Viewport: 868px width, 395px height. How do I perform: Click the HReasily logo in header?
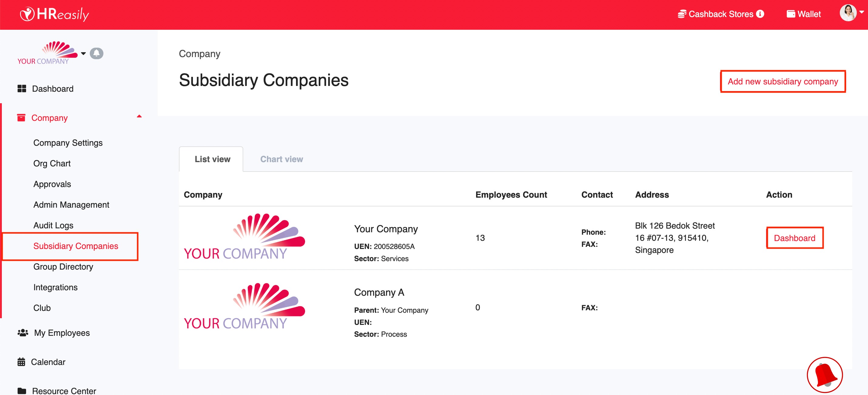54,14
